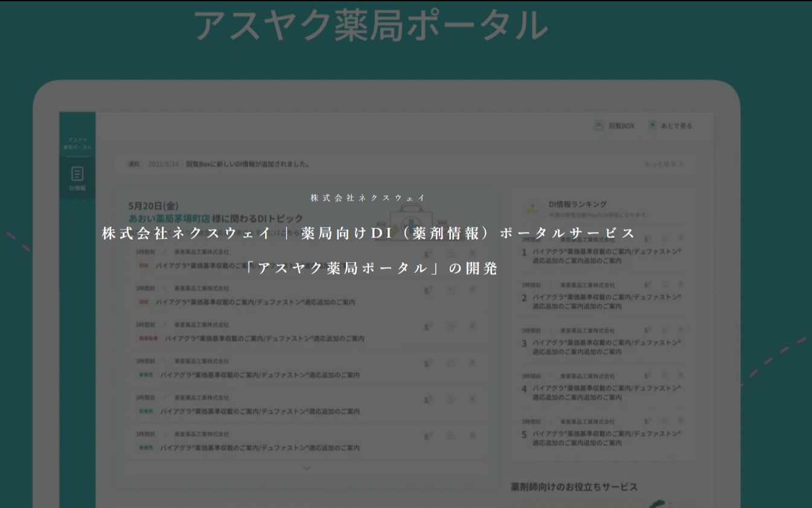Click the 2022/5/16 notification date
Screen dimensions: 812x508
pyautogui.click(x=164, y=164)
